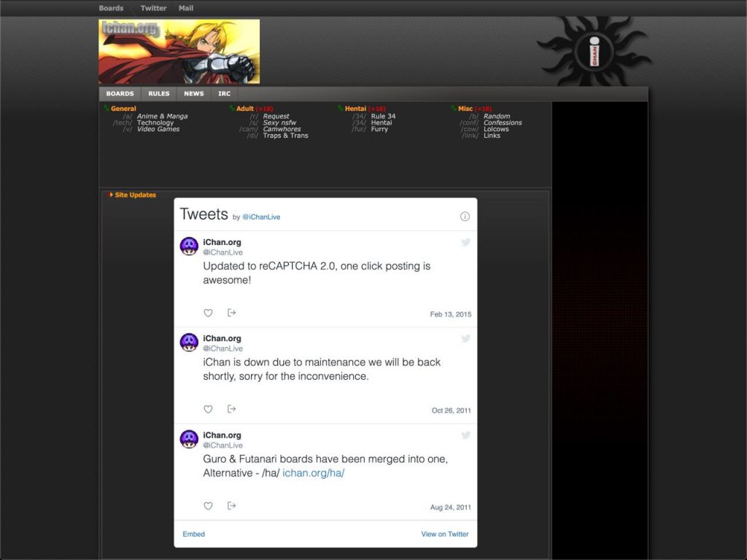
Task: Click iChan.org name on the reCAPTCHA tweet
Action: (x=222, y=242)
